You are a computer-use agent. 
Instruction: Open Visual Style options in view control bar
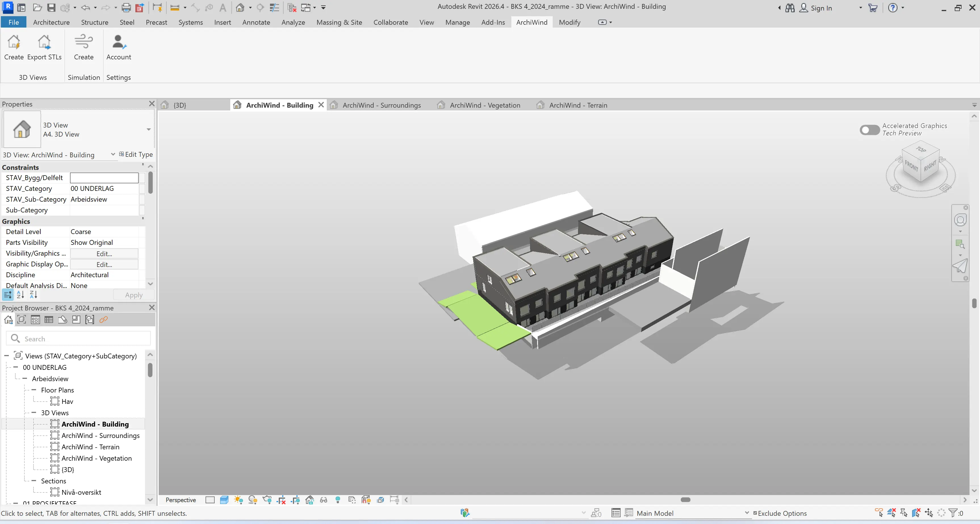coord(225,500)
